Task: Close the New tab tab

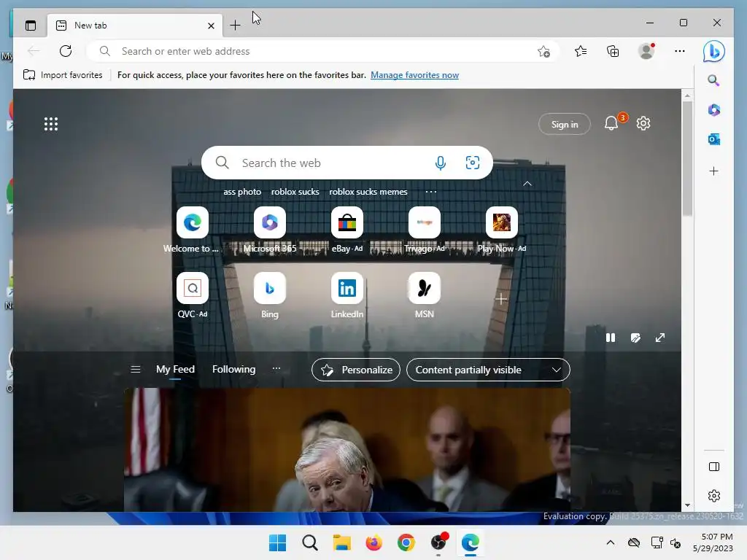Action: (211, 26)
